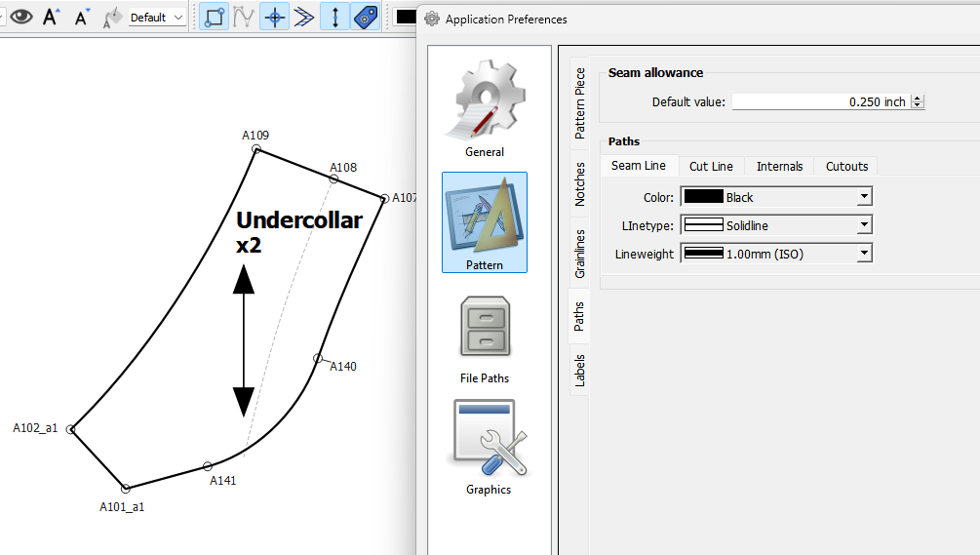Open the General preferences category

click(485, 108)
